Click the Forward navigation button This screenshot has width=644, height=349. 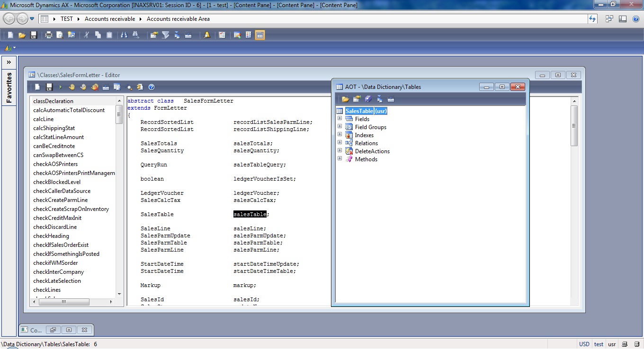[x=22, y=19]
